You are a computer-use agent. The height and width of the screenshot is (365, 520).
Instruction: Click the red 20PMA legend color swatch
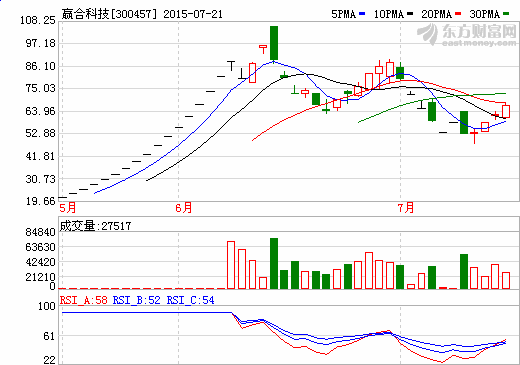click(458, 14)
